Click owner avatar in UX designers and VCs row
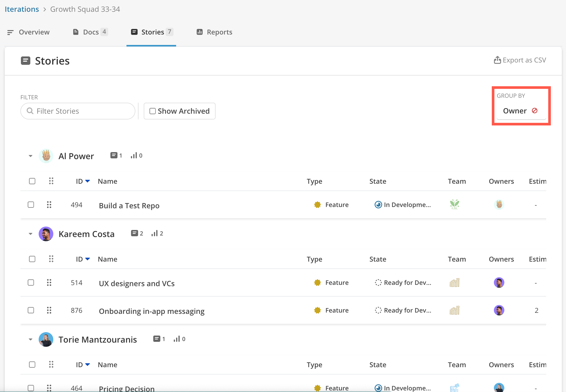Screen dimensions: 566x392 (x=499, y=283)
